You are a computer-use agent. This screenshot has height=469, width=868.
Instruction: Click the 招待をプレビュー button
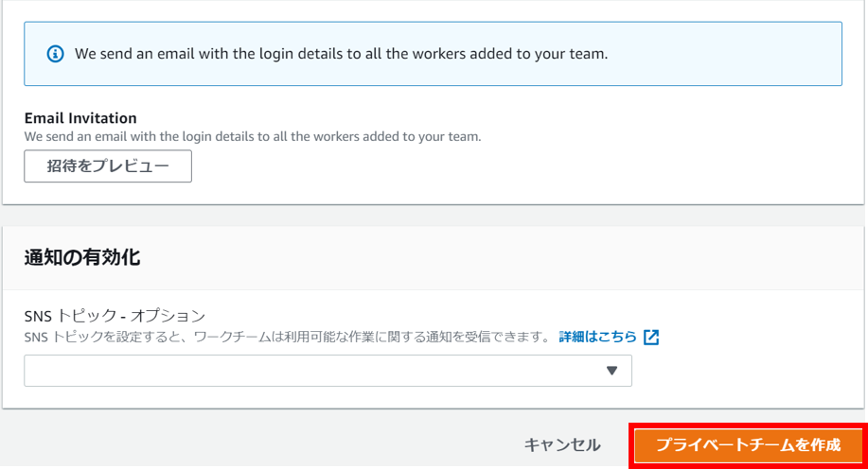[x=108, y=165]
